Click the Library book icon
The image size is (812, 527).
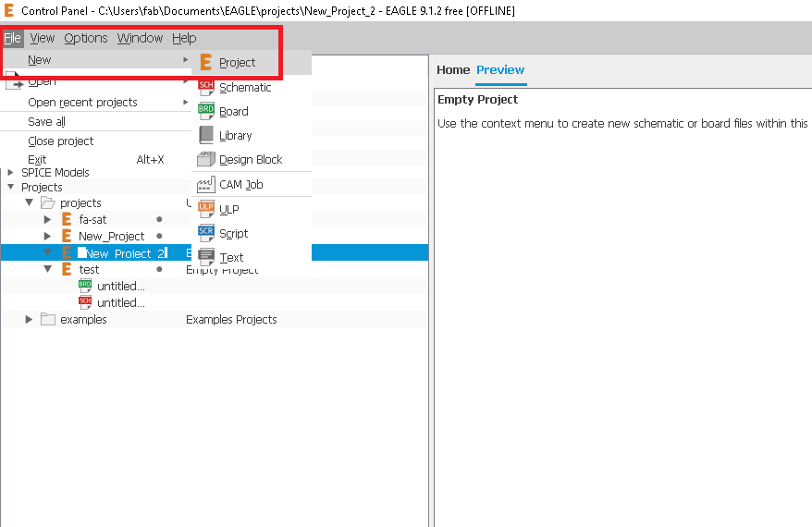(x=205, y=135)
